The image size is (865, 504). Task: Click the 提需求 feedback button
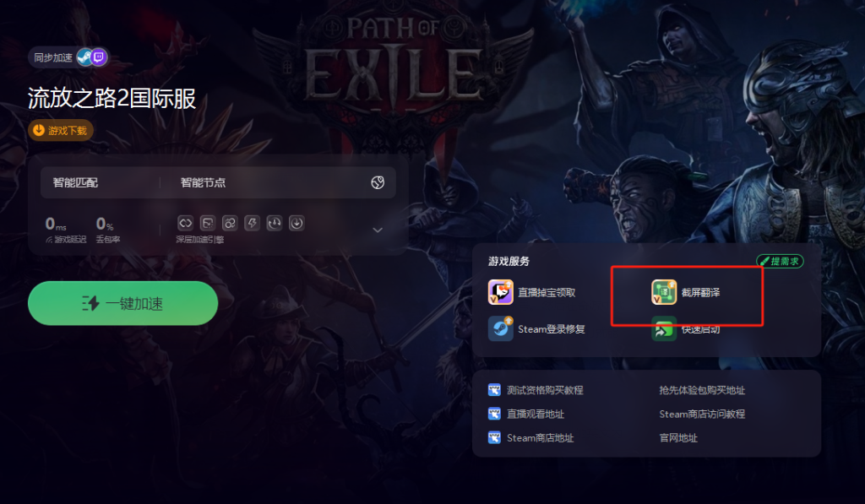(x=780, y=262)
